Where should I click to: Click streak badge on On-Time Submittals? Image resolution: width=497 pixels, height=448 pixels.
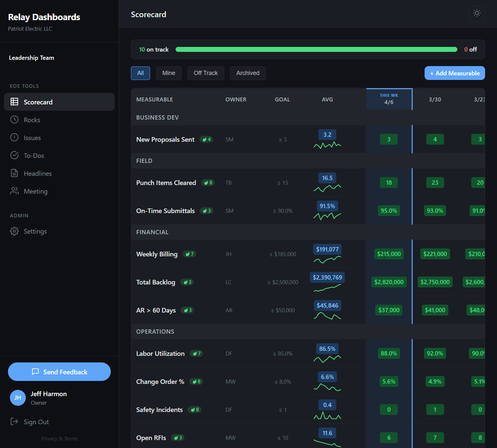pyautogui.click(x=207, y=211)
